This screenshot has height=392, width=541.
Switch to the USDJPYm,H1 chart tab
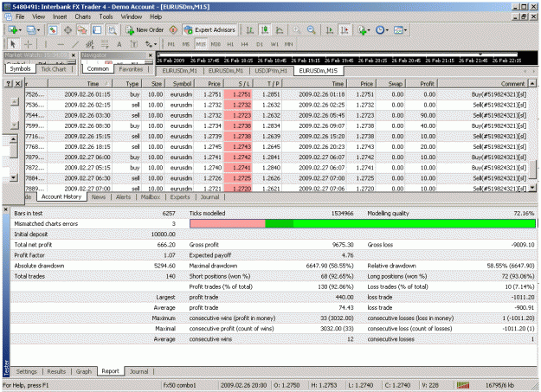(x=271, y=71)
